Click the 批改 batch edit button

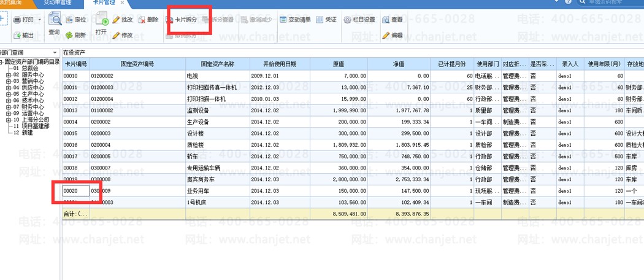tap(123, 20)
